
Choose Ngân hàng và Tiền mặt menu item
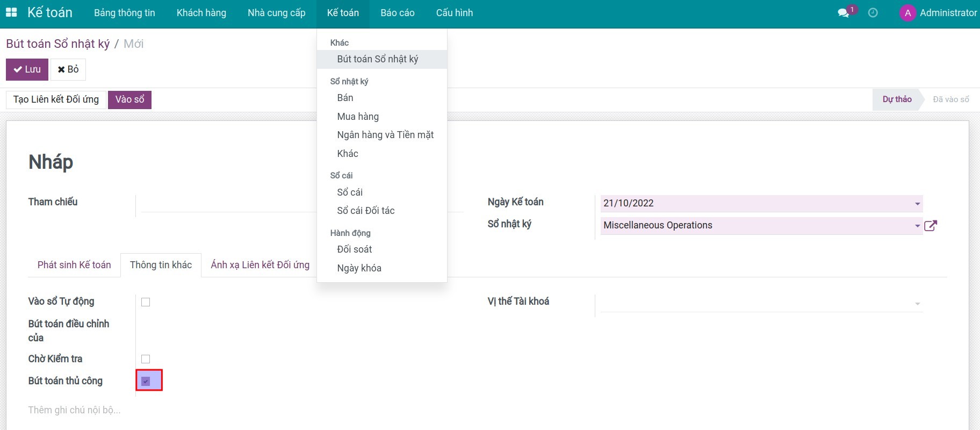click(x=385, y=135)
